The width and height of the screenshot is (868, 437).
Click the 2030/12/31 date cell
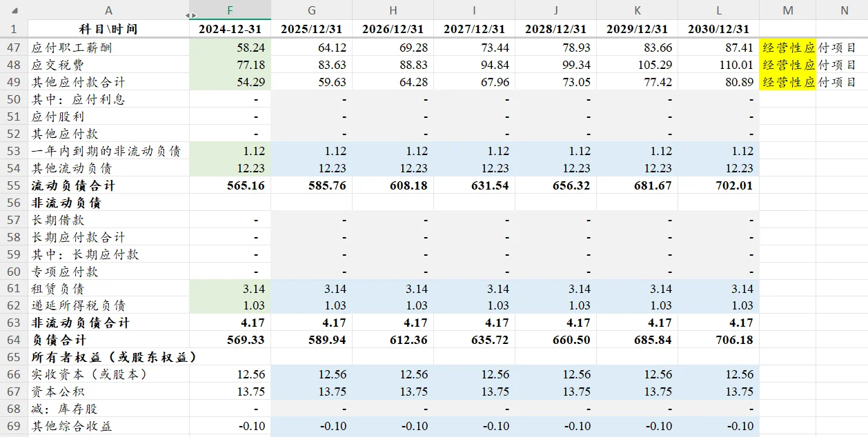(718, 29)
